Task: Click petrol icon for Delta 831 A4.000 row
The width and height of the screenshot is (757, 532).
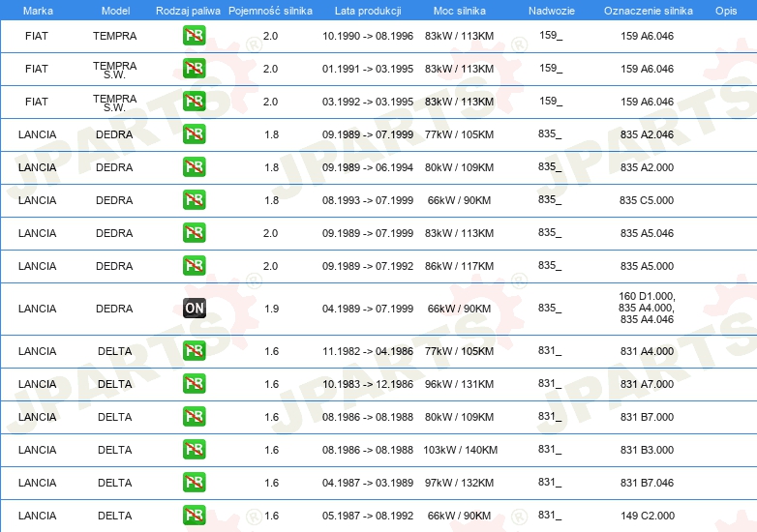Action: pos(195,351)
